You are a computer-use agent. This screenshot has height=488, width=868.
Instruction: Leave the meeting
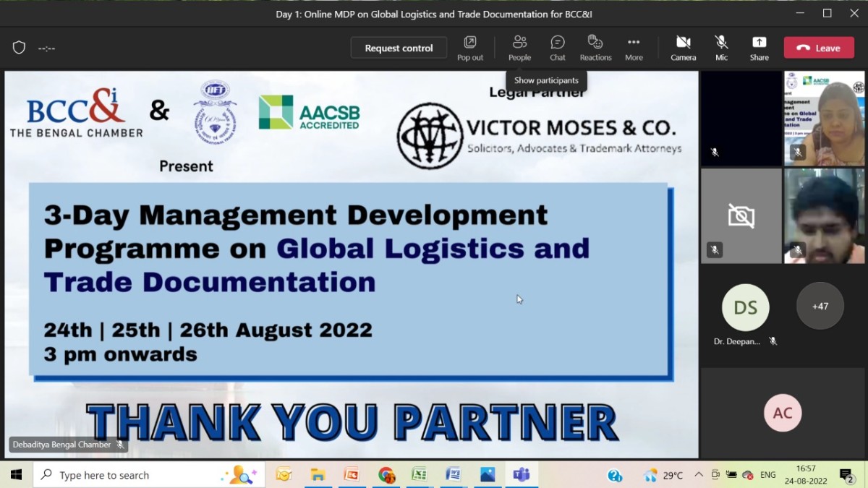pyautogui.click(x=819, y=48)
